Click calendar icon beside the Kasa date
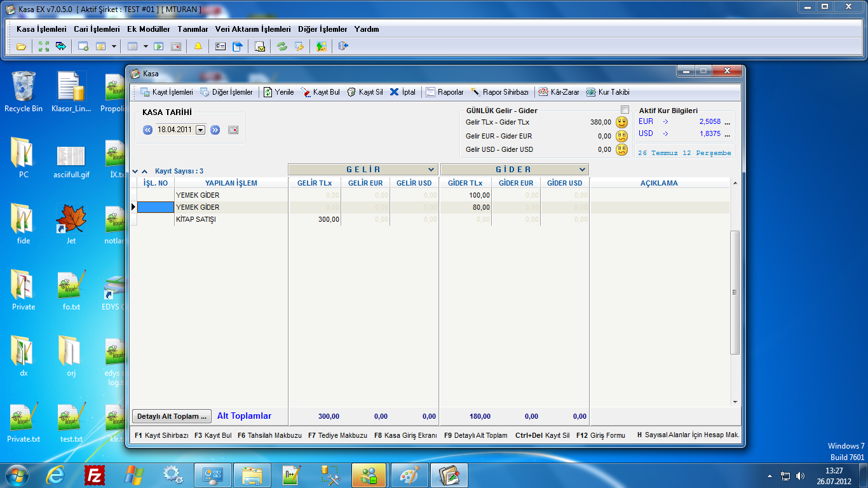 233,130
